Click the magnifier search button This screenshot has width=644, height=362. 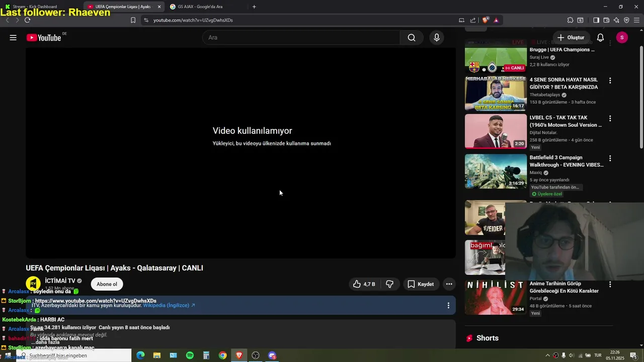pyautogui.click(x=412, y=38)
